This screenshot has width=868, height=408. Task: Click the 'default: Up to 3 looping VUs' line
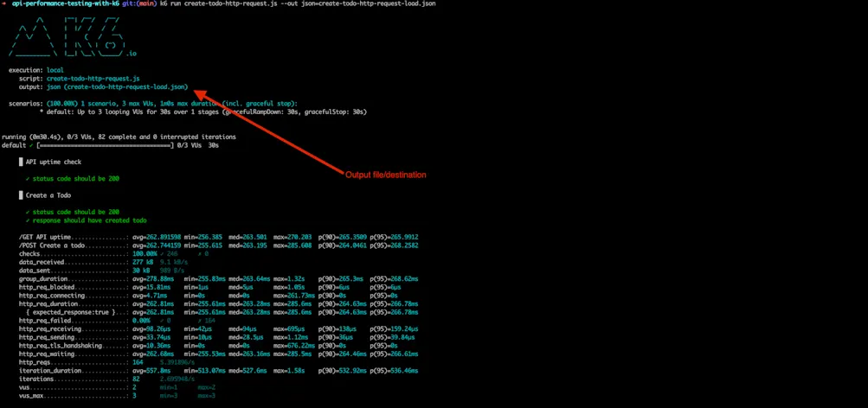click(203, 112)
